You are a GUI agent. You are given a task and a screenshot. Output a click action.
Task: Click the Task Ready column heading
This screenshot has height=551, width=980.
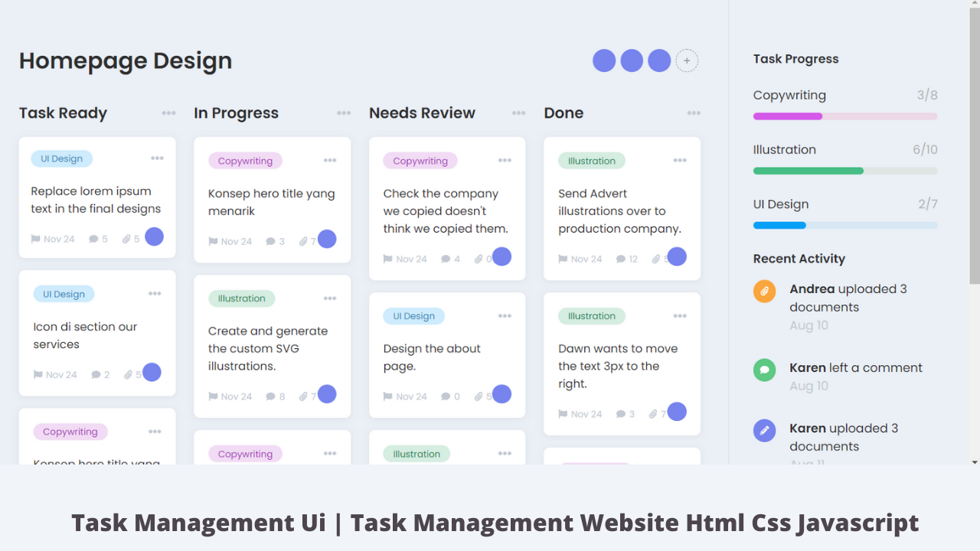click(x=63, y=113)
